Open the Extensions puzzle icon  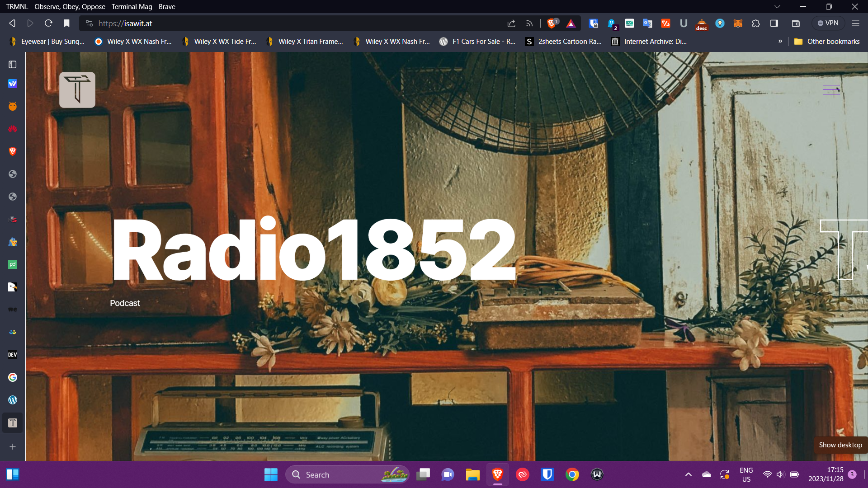(x=756, y=23)
